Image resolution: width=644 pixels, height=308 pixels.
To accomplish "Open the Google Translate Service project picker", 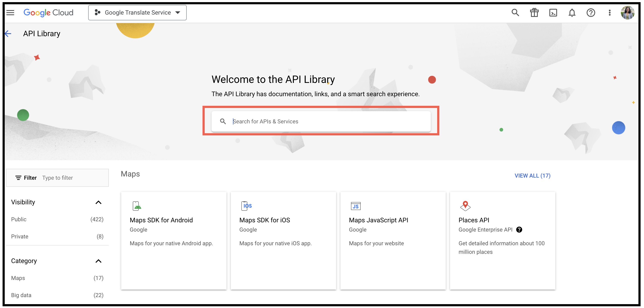I will point(137,12).
